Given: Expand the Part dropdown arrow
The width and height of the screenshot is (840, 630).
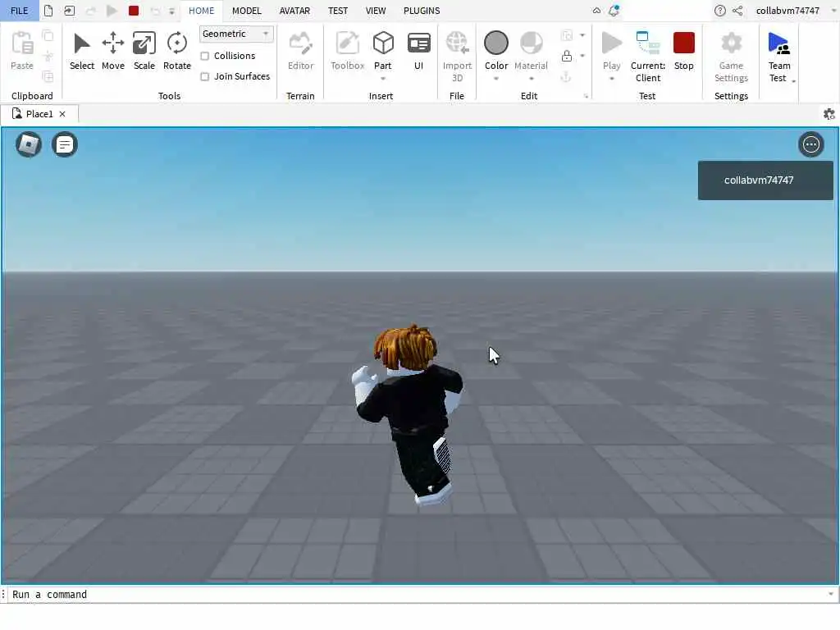Looking at the screenshot, I should tap(383, 79).
